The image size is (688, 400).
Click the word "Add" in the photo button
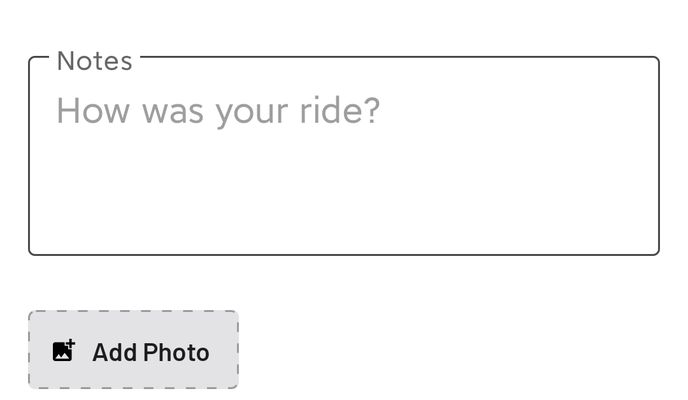pos(114,352)
